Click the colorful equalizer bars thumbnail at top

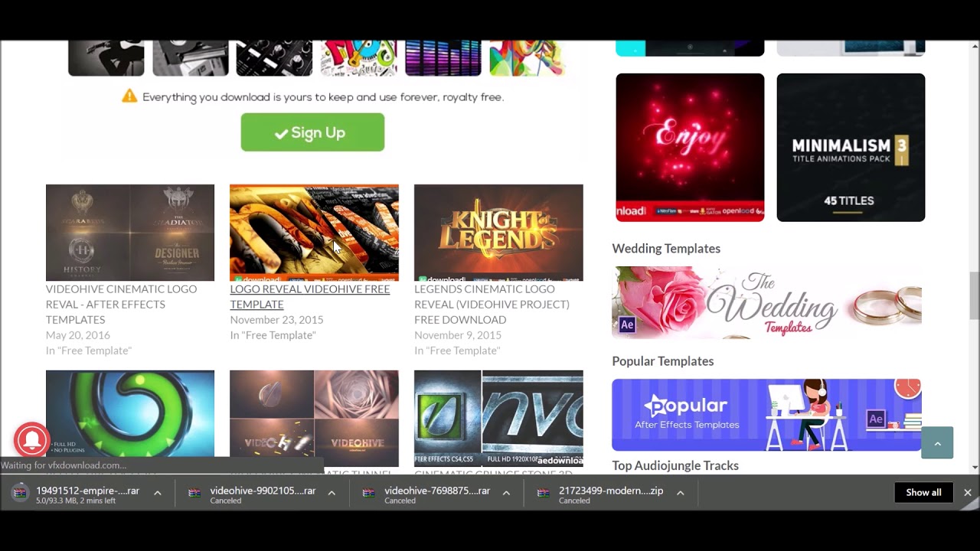(443, 58)
